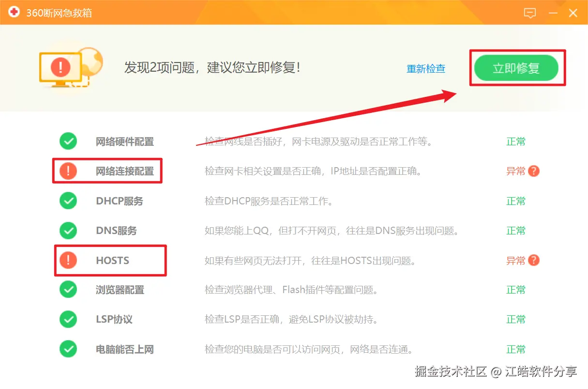Select the HOSTS item label

pos(112,261)
